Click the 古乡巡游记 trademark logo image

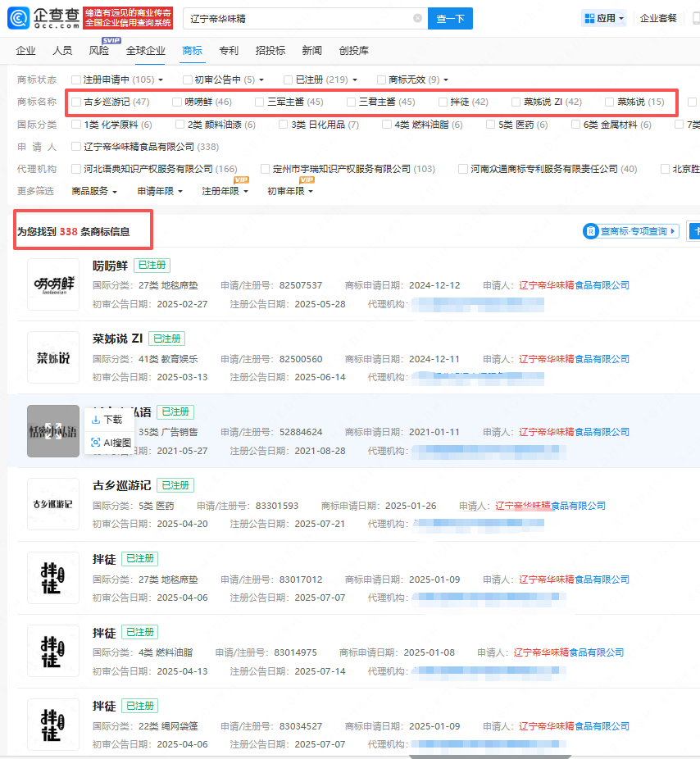click(54, 504)
